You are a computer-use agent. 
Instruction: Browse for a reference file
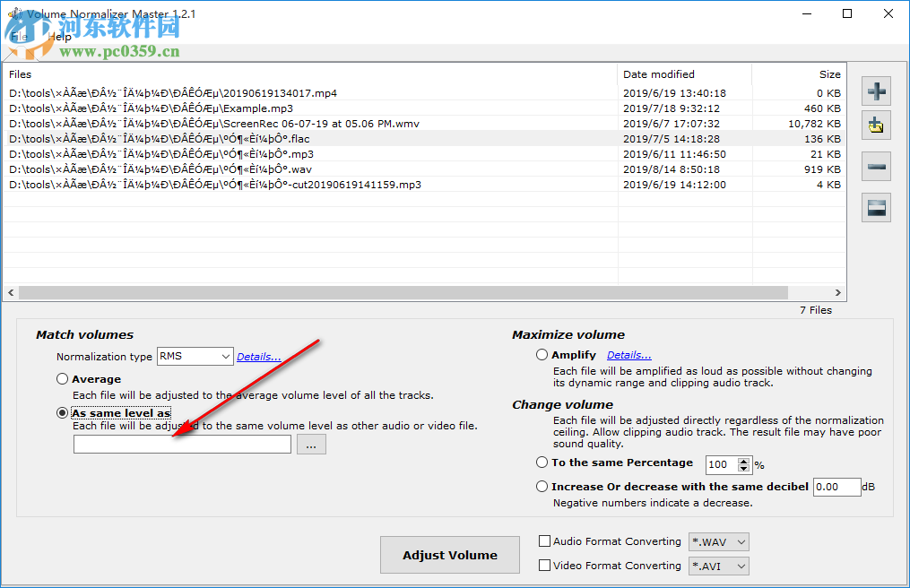(x=311, y=443)
